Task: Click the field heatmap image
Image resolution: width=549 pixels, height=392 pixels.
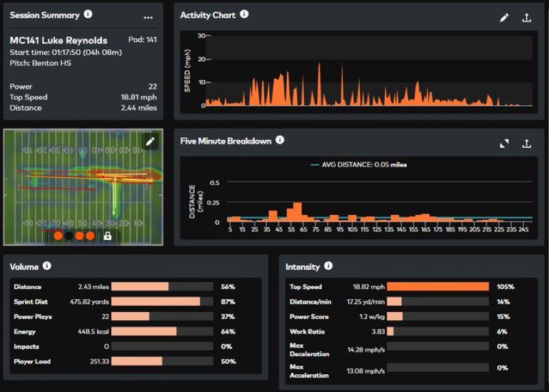Action: click(83, 187)
